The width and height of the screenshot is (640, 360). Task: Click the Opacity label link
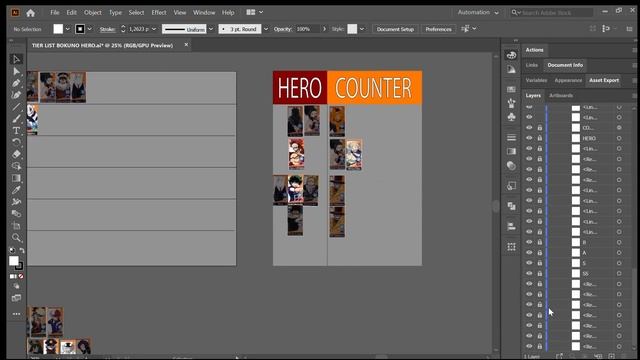(282, 29)
